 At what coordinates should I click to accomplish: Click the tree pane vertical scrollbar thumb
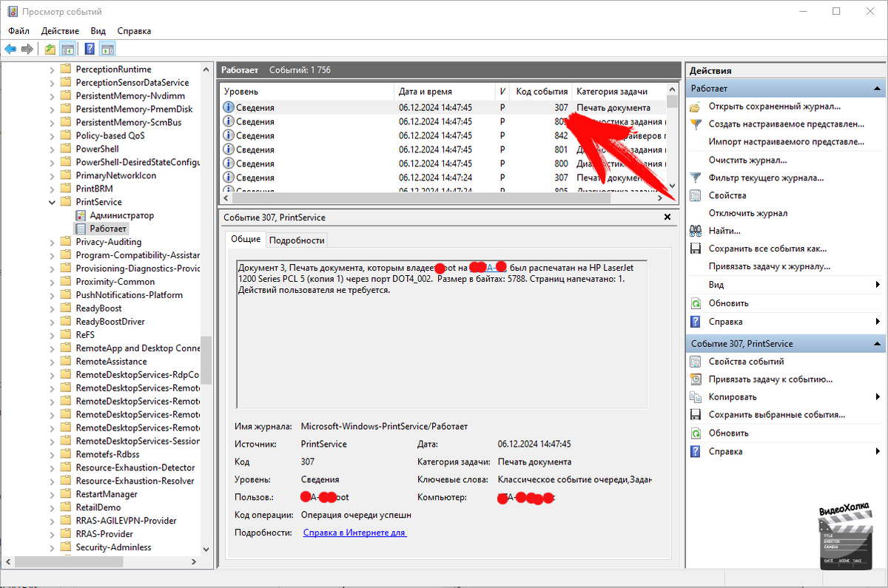tap(206, 360)
